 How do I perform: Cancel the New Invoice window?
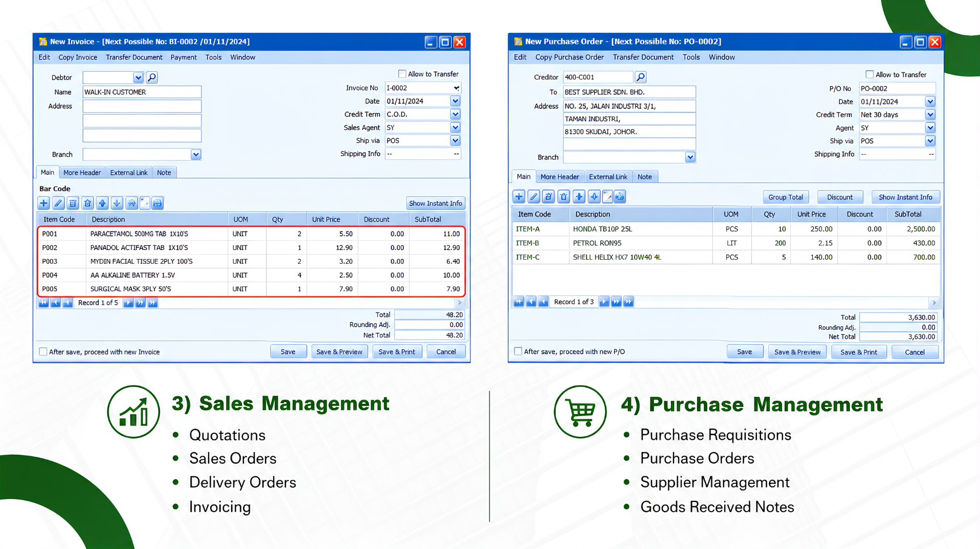(x=446, y=352)
